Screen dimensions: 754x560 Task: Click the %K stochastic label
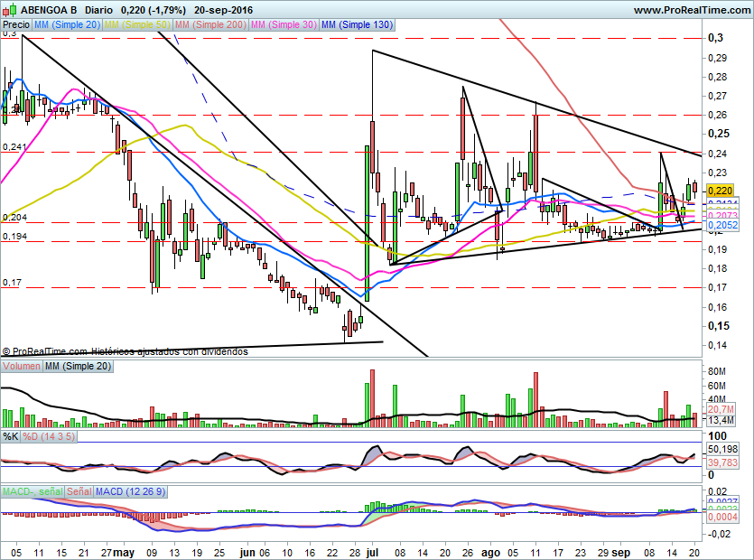(x=11, y=436)
